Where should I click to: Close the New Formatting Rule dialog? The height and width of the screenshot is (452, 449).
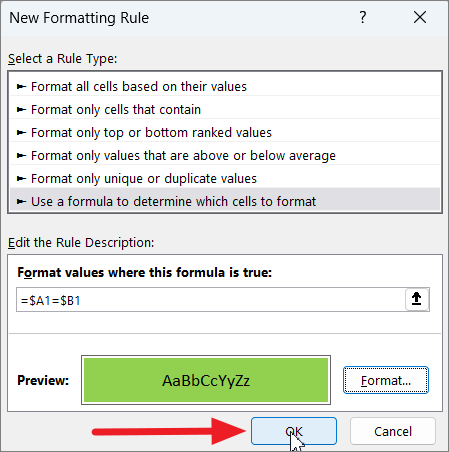tap(420, 17)
